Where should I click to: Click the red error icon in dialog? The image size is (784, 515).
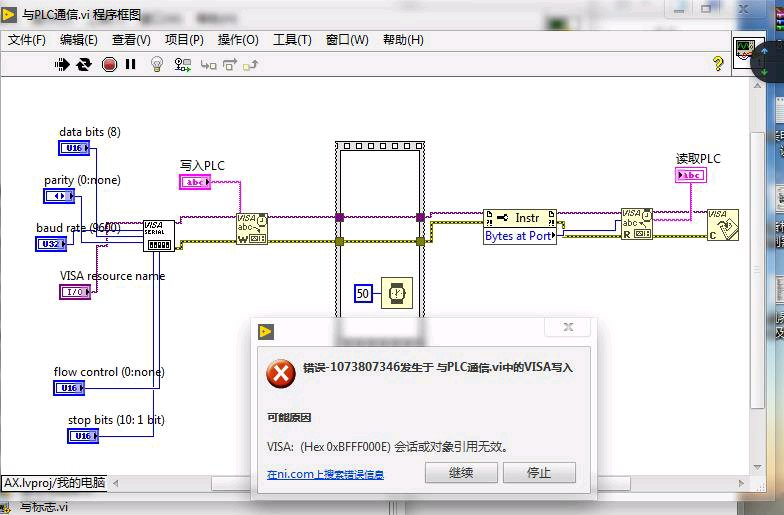click(281, 373)
